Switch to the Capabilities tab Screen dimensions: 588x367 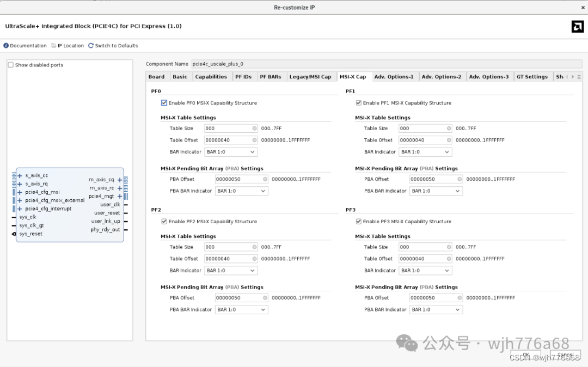pos(211,77)
